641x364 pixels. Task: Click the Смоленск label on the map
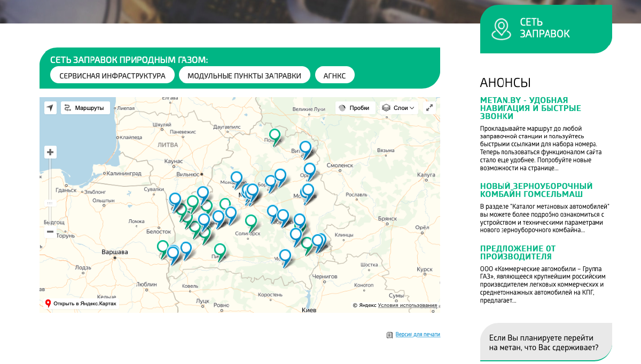pos(340,165)
